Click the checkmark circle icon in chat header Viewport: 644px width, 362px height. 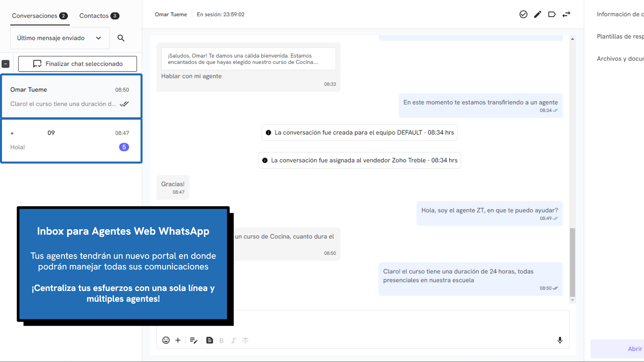click(x=523, y=14)
